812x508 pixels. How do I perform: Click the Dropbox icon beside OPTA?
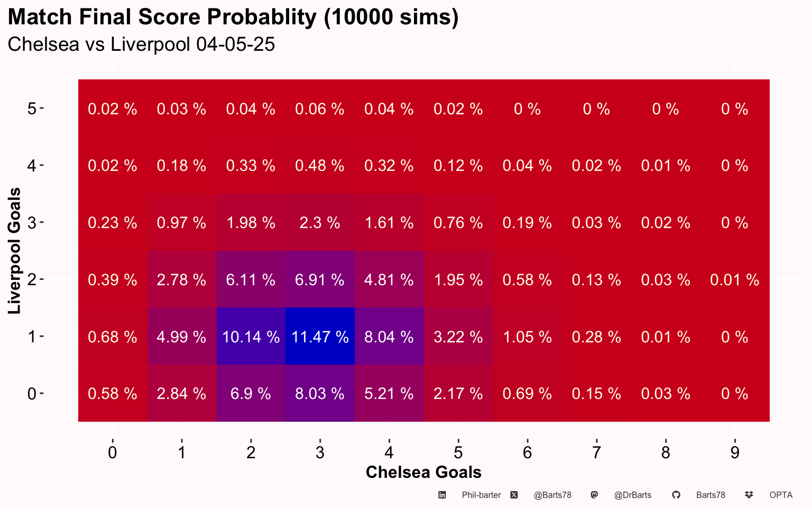point(749,495)
